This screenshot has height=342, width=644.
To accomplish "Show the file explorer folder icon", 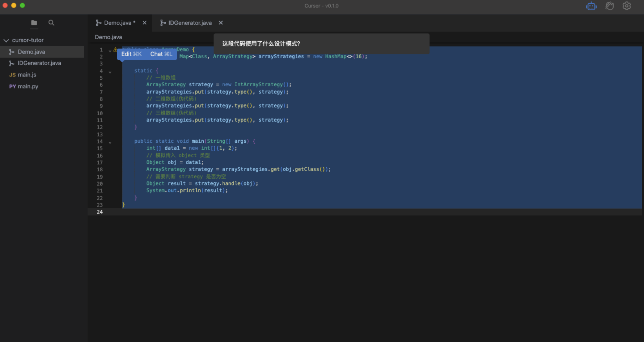I will click(x=34, y=23).
